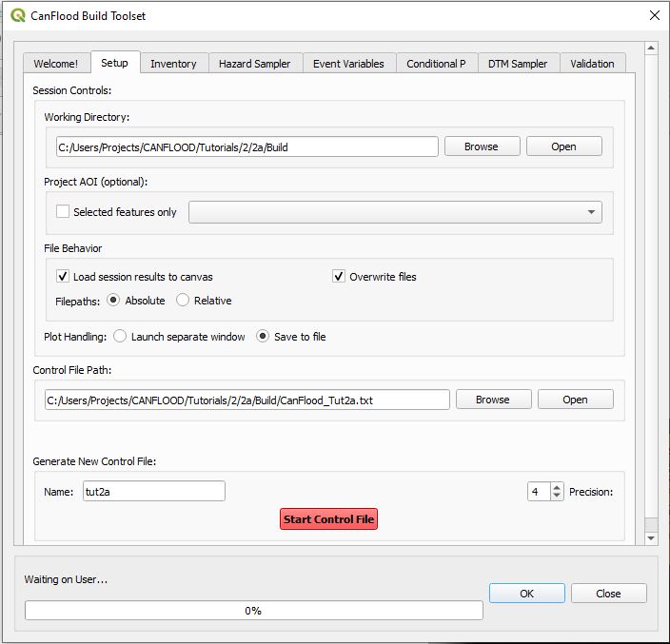Go to the Validation tab

pos(592,64)
